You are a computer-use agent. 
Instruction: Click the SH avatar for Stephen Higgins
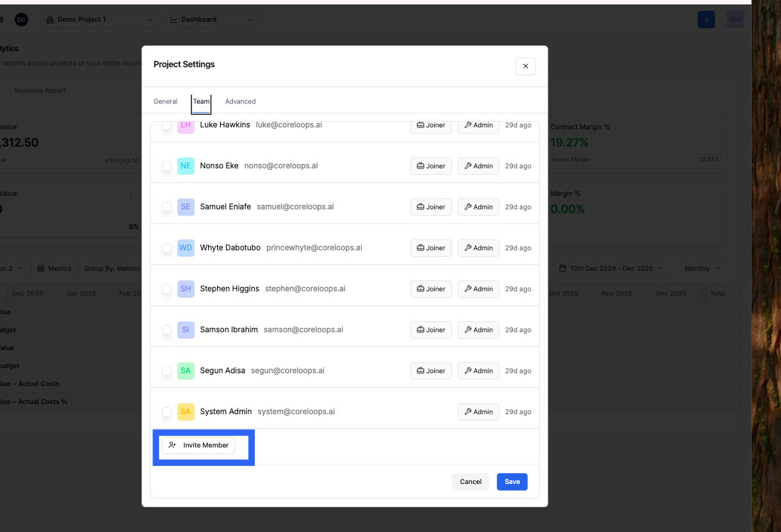pyautogui.click(x=186, y=289)
